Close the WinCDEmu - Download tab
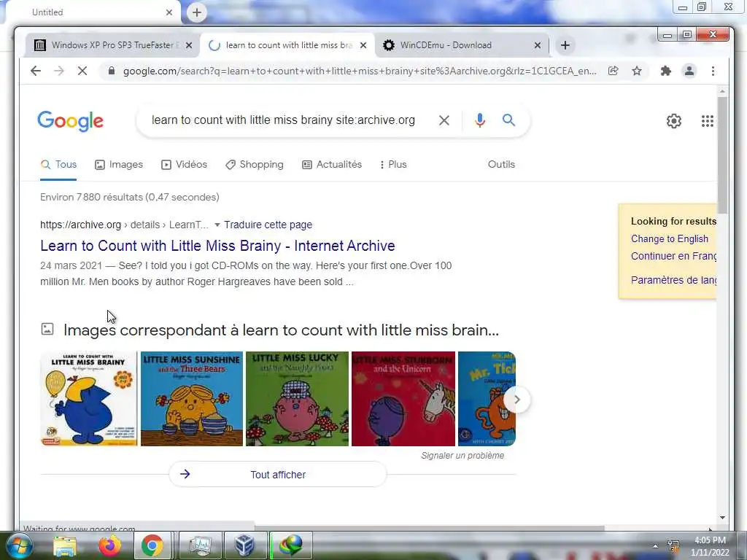The image size is (747, 560). coord(538,45)
